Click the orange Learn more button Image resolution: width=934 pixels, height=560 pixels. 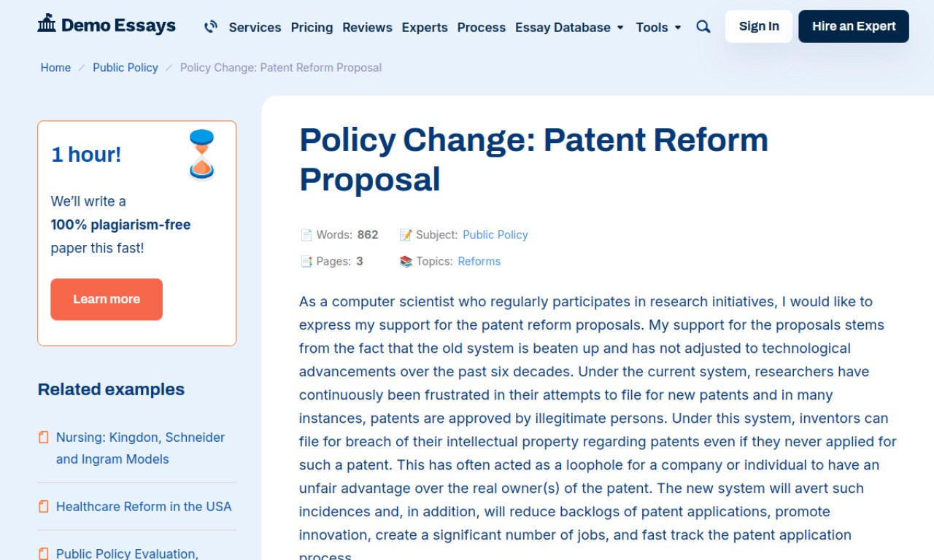click(x=107, y=299)
